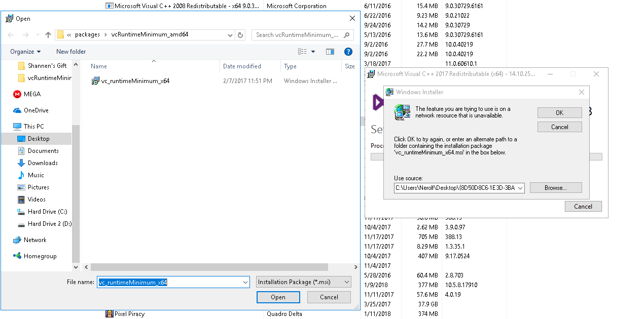The height and width of the screenshot is (319, 644).
Task: Refresh the vcRuntimeMinimum_amd64 folder location
Action: click(241, 35)
